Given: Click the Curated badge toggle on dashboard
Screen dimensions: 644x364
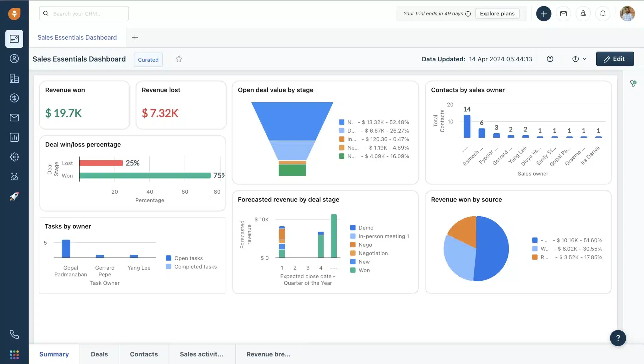Looking at the screenshot, I should point(148,59).
